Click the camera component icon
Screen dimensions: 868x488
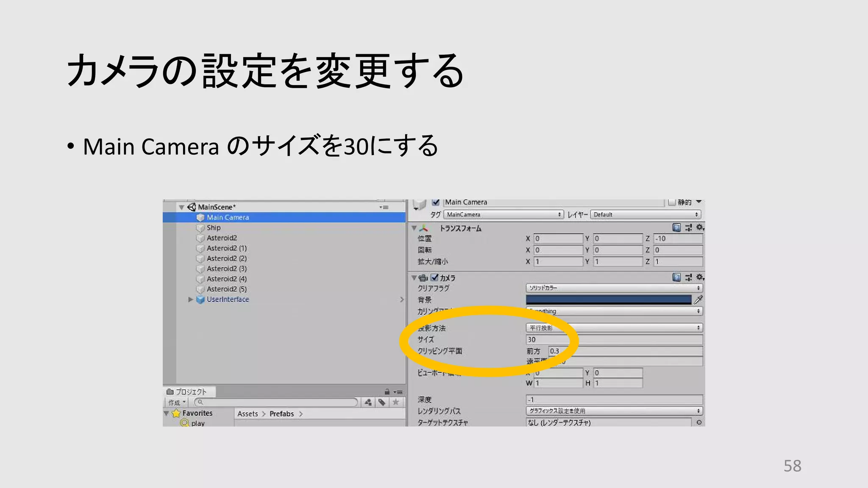coord(423,278)
